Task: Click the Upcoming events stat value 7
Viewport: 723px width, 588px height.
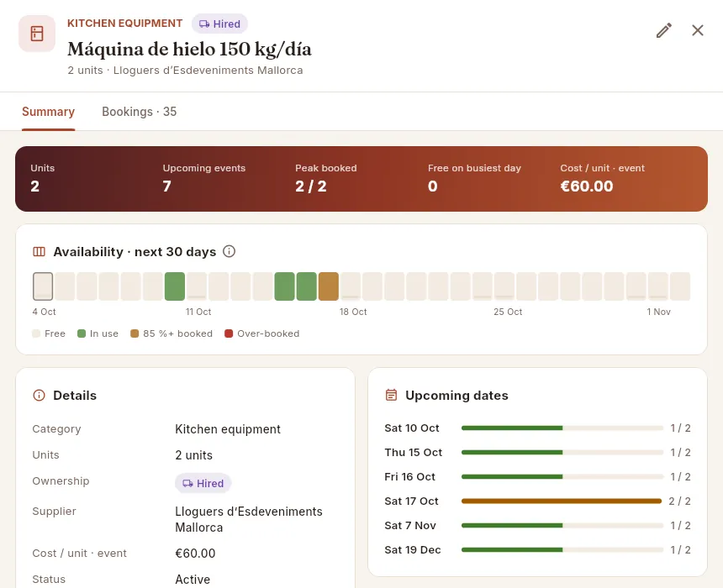Action: tap(167, 186)
